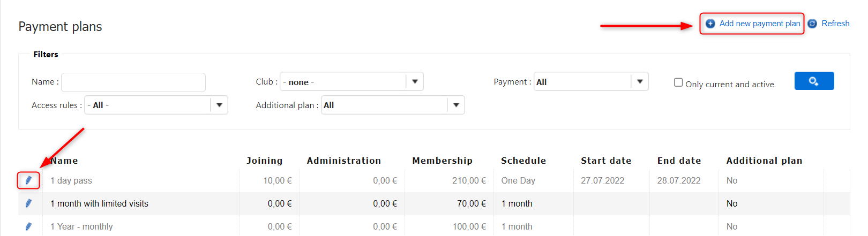868x236 pixels.
Task: Click the Schedule column header
Action: tap(523, 161)
